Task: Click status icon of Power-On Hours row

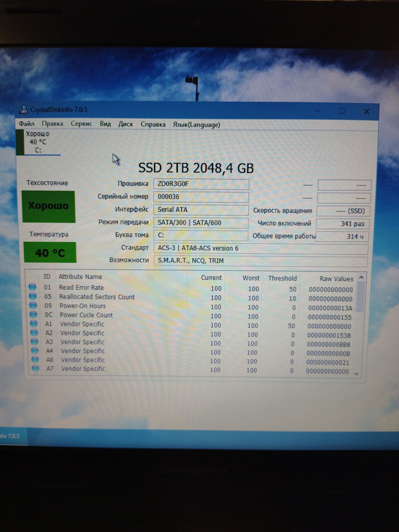Action: [33, 305]
